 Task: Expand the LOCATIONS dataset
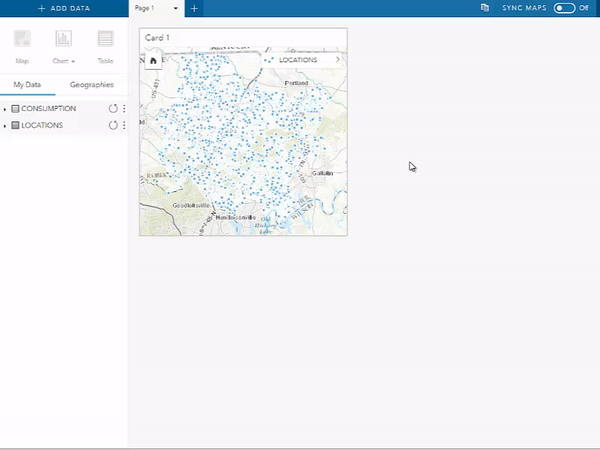5,126
